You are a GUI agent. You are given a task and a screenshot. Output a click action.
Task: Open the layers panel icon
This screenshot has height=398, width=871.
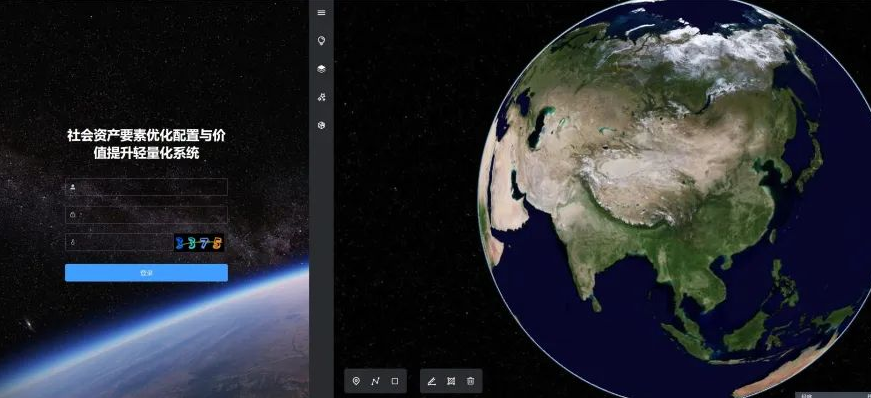coord(321,69)
